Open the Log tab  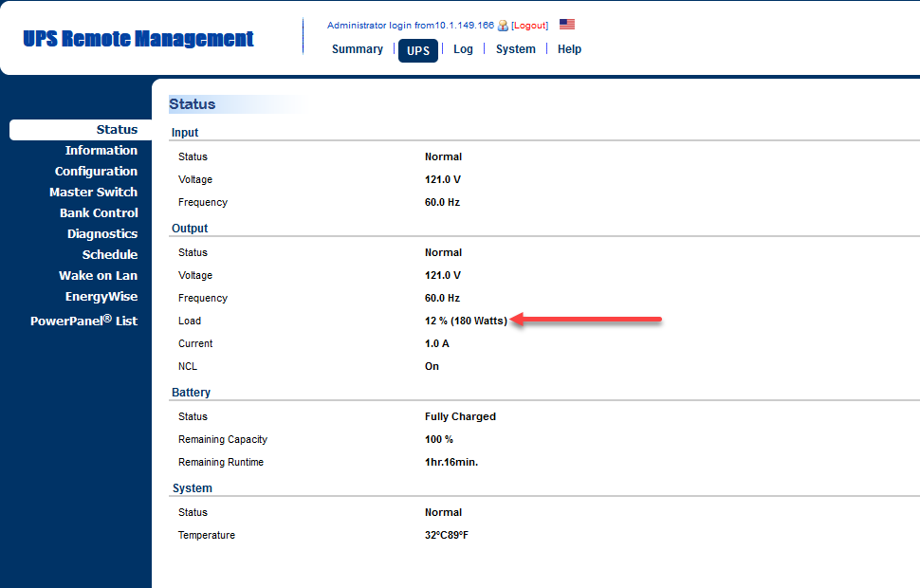[x=463, y=49]
